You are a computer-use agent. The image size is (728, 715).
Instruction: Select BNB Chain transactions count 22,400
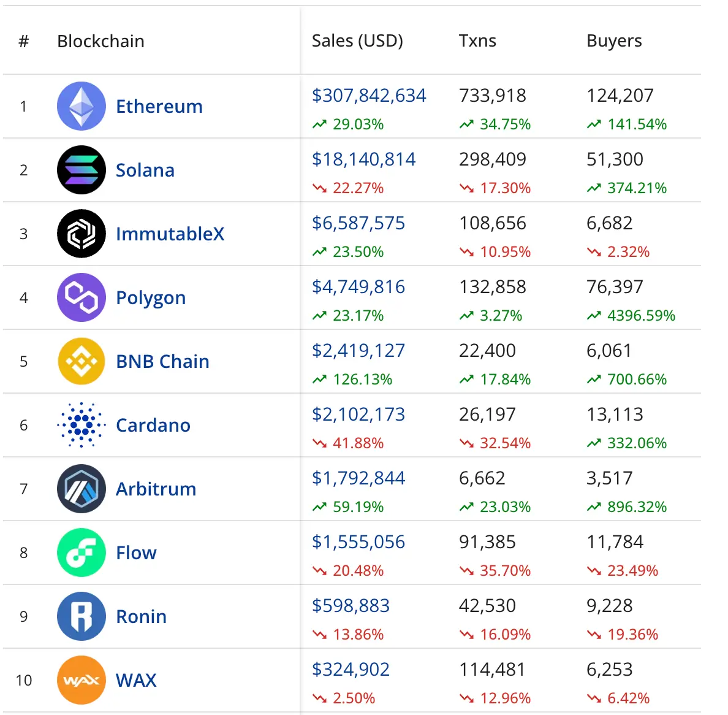click(x=488, y=350)
